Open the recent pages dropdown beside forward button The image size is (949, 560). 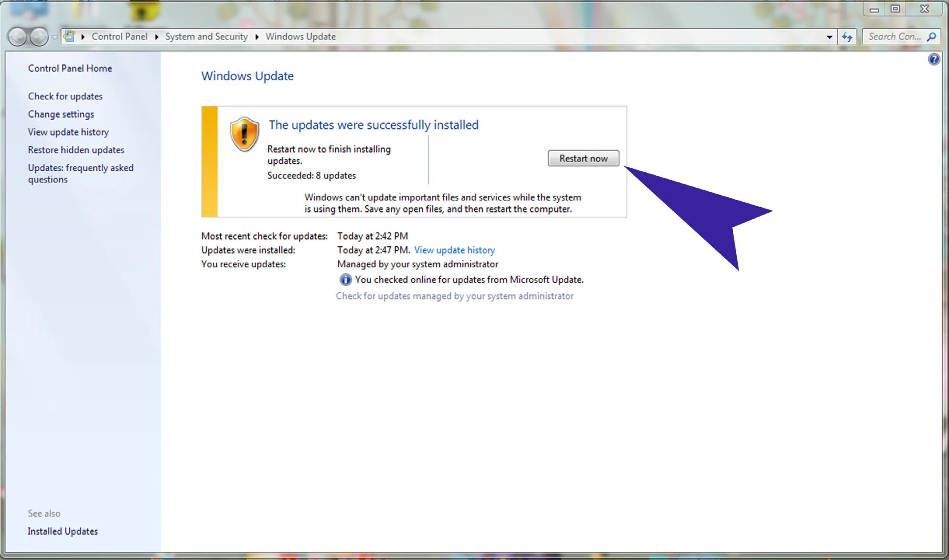(55, 37)
